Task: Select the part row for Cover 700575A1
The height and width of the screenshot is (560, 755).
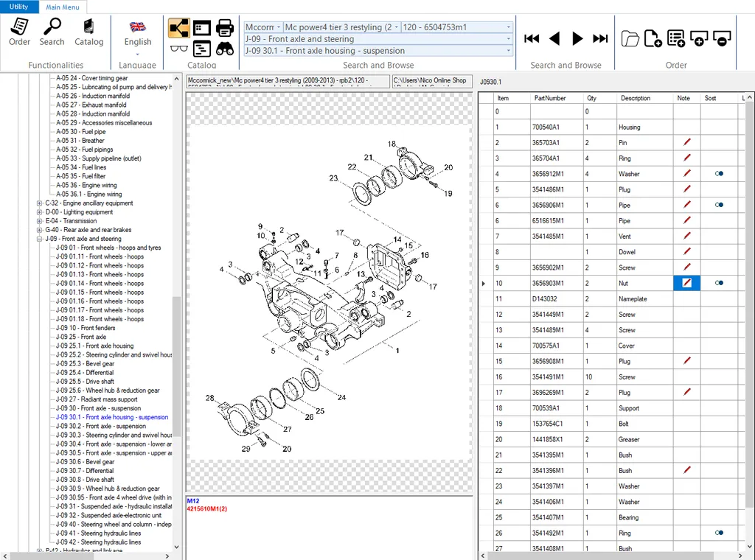Action: (x=611, y=346)
